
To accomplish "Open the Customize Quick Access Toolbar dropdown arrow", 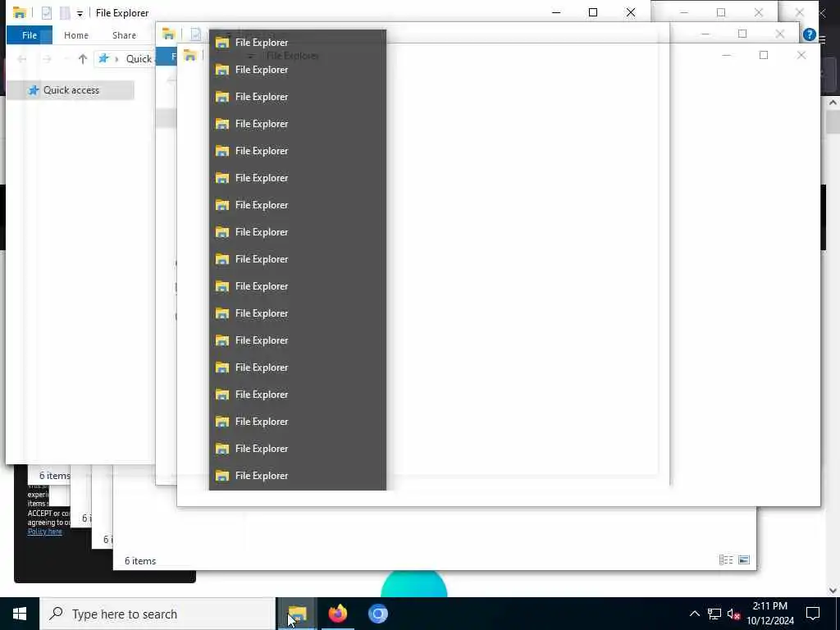I will click(x=80, y=13).
